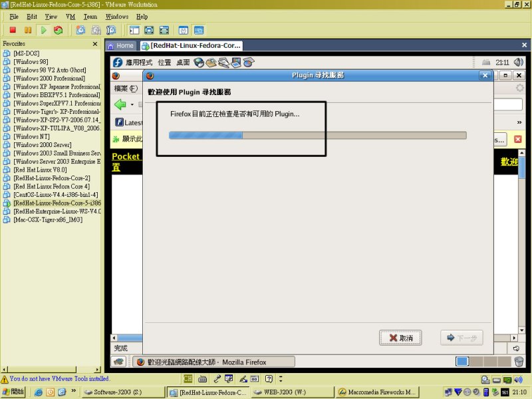The image size is (532, 399).
Task: Select [Mac-OSX-Tiger-x86_IMG] in Favorites
Action: (x=48, y=219)
